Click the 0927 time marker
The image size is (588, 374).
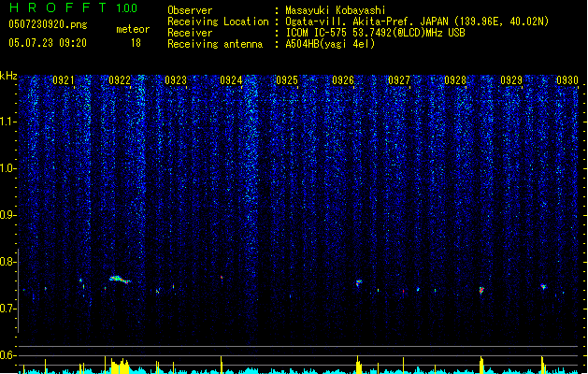pyautogui.click(x=399, y=80)
